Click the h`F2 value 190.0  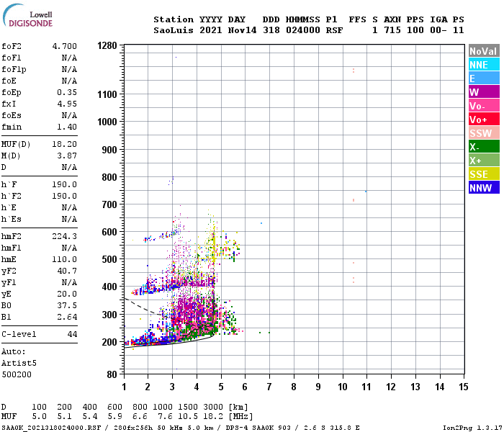pos(65,196)
